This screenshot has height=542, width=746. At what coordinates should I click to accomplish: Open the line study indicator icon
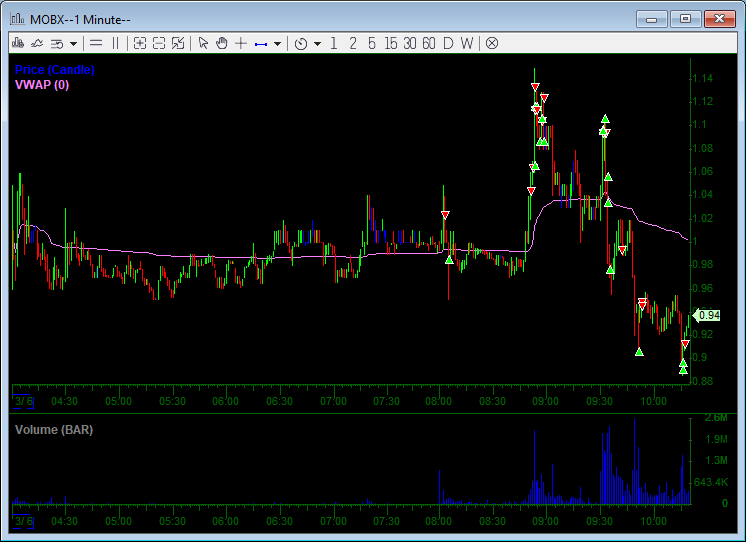pyautogui.click(x=37, y=43)
